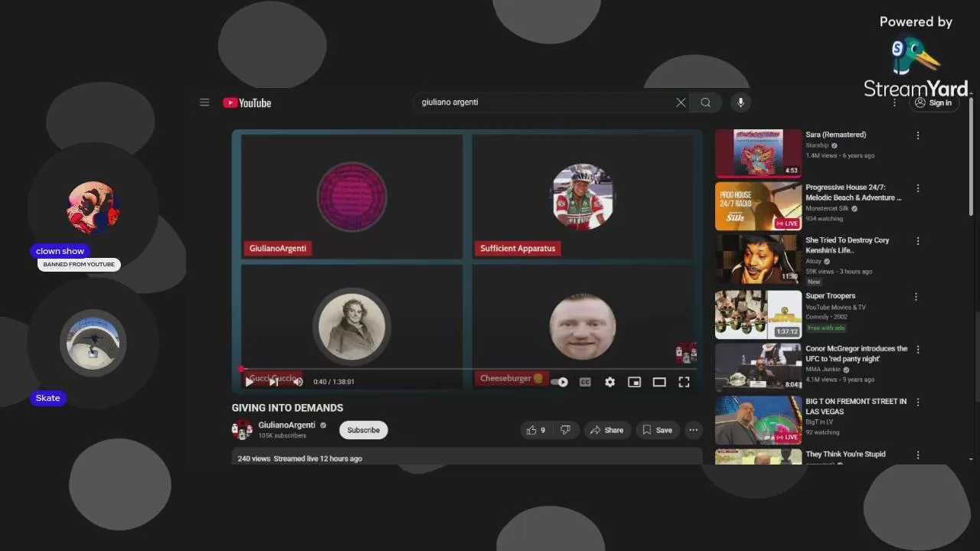
Task: Subscribe to GiulianoArgenti
Action: pyautogui.click(x=364, y=430)
